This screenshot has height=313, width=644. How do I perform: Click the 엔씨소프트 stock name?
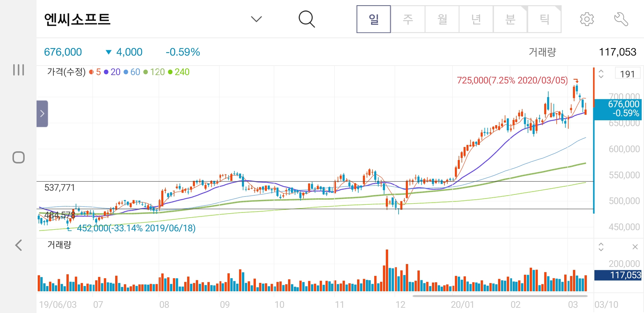click(x=77, y=19)
